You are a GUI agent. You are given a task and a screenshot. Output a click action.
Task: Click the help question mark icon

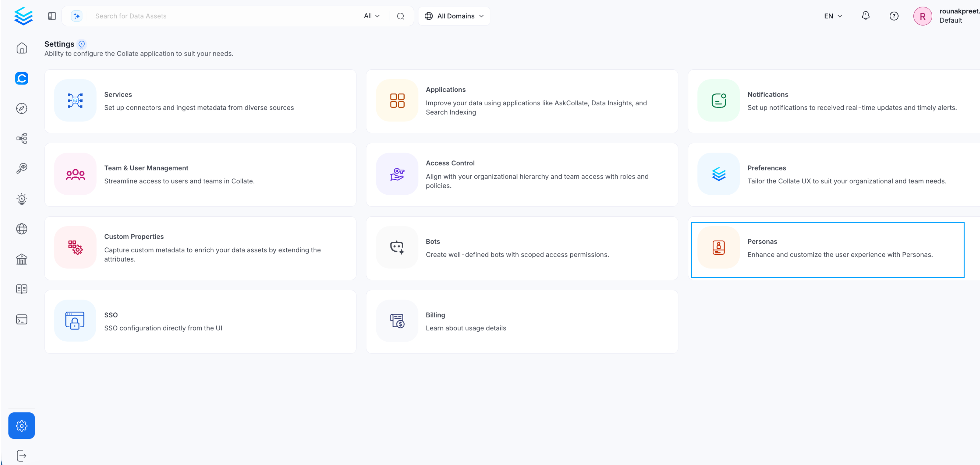point(894,16)
